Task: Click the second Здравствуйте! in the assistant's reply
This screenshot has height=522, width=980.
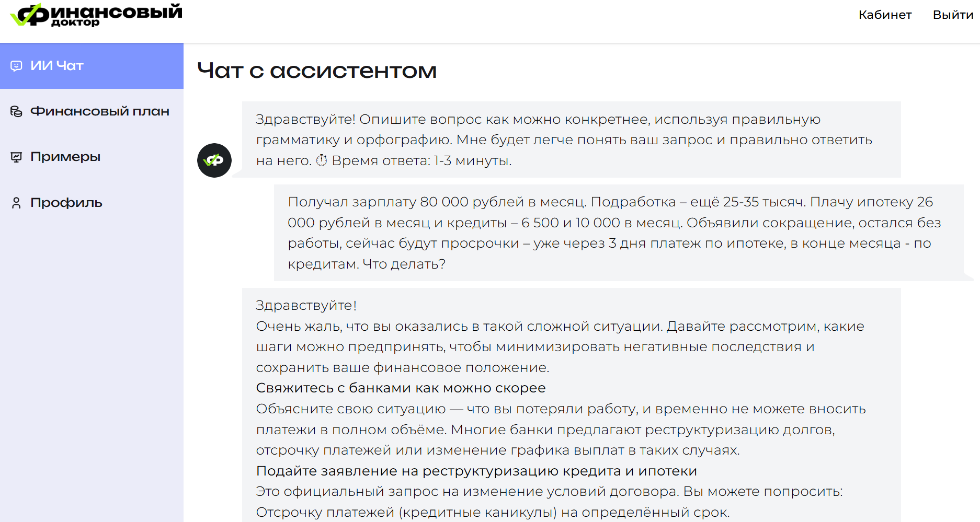Action: point(306,305)
